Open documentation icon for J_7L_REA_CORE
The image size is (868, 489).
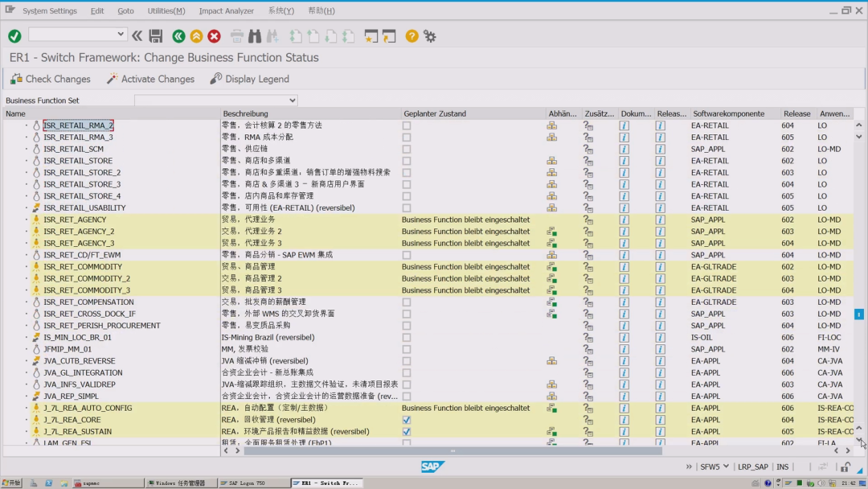click(x=624, y=420)
